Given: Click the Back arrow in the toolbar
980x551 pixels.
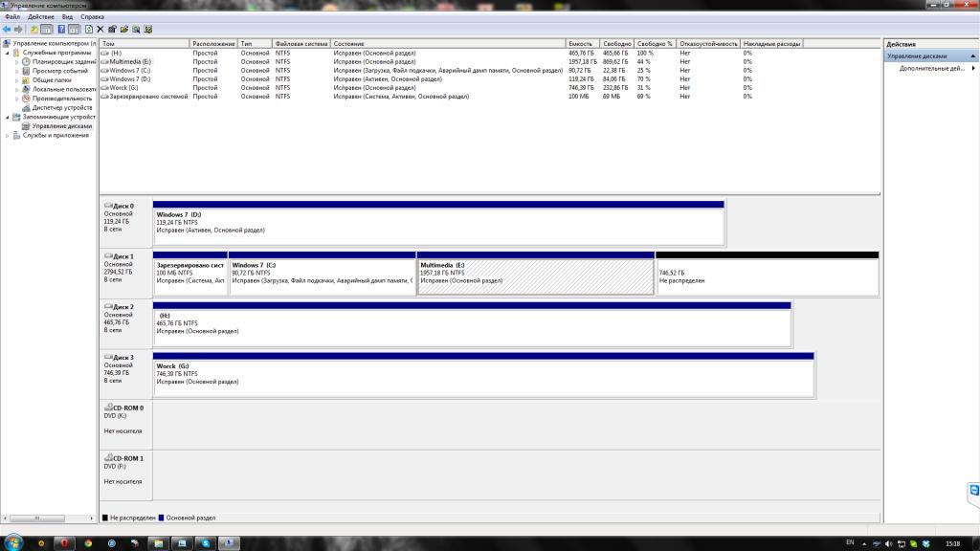Looking at the screenshot, I should point(7,30).
